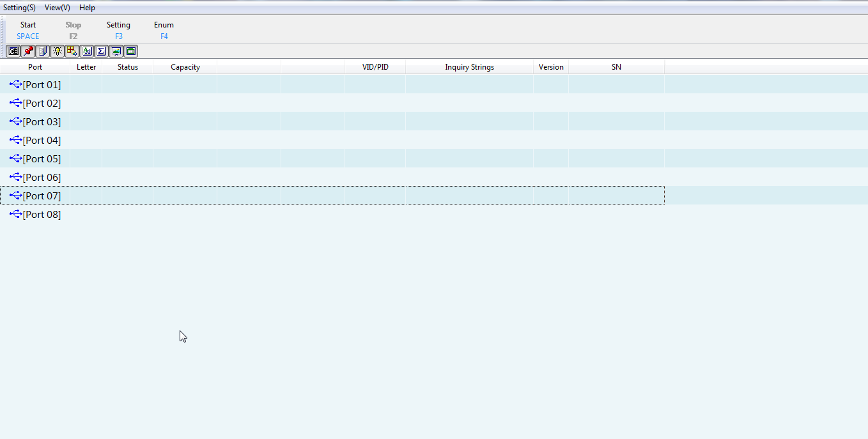The width and height of the screenshot is (868, 439).
Task: Open the Setting(S) menu
Action: coord(19,8)
